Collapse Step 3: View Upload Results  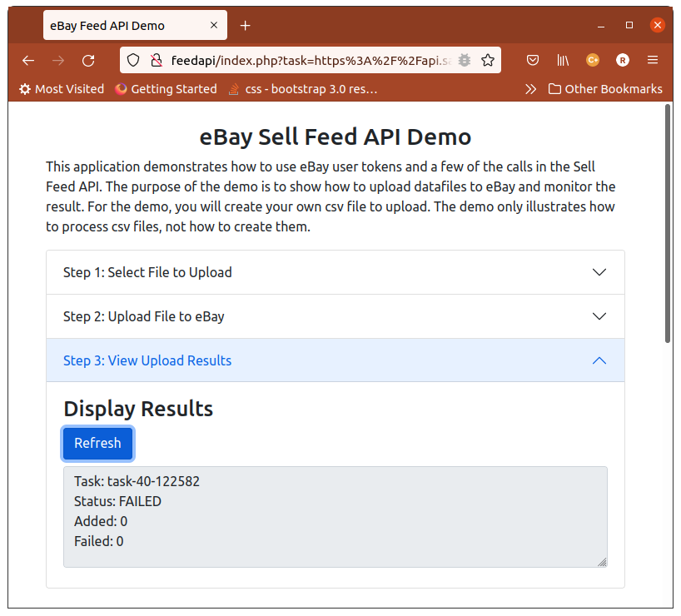(336, 360)
